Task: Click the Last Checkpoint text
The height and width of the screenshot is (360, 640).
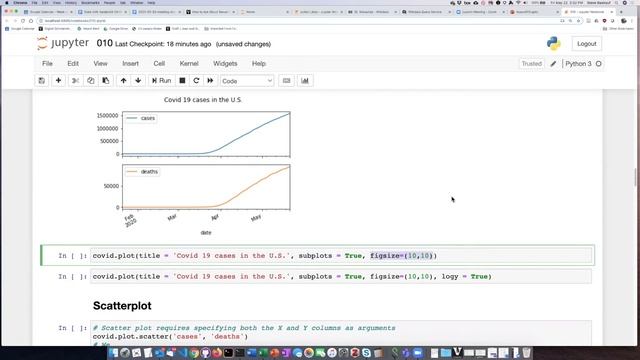Action: (x=163, y=44)
